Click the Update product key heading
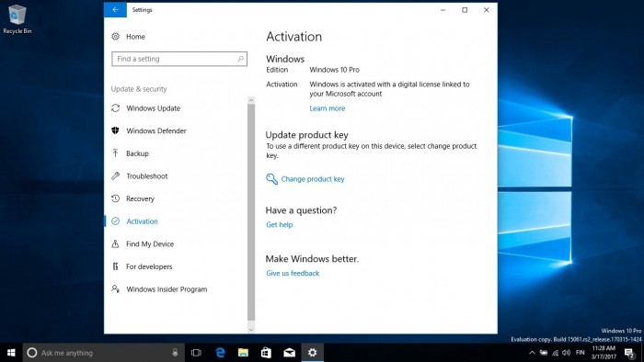The width and height of the screenshot is (644, 362). (306, 135)
